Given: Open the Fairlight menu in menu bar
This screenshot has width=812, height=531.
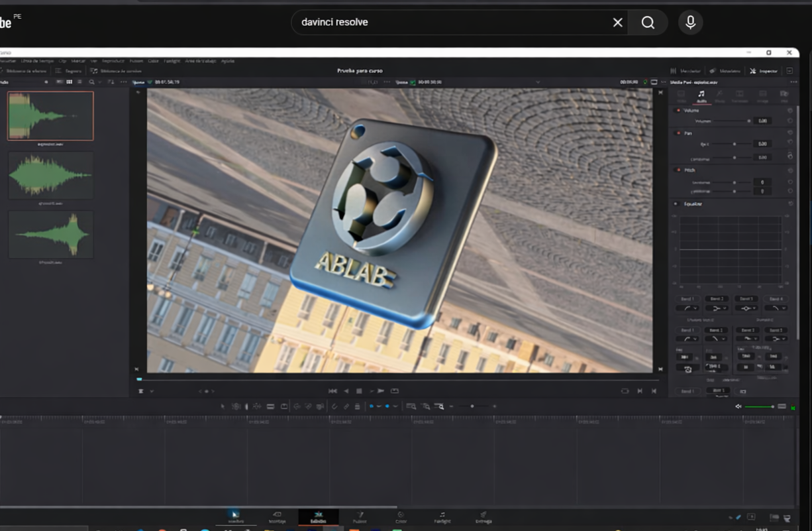Looking at the screenshot, I should (x=172, y=60).
